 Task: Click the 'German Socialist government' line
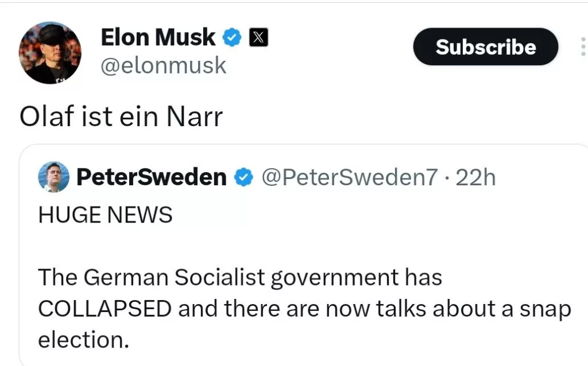[240, 278]
